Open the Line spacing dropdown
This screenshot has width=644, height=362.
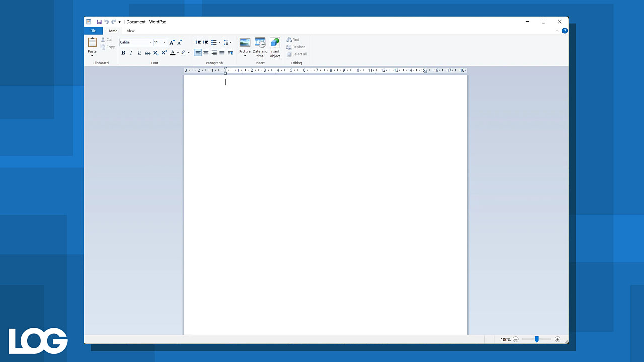click(227, 42)
